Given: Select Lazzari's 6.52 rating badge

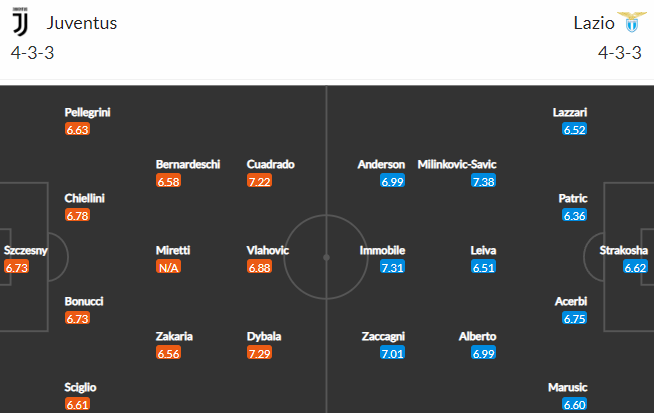Looking at the screenshot, I should click(x=574, y=129).
